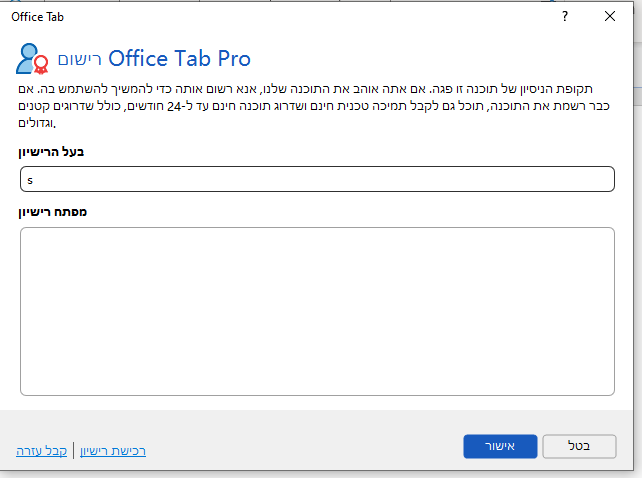Click the מפתח רישיון label
642x478 pixels.
pos(52,212)
